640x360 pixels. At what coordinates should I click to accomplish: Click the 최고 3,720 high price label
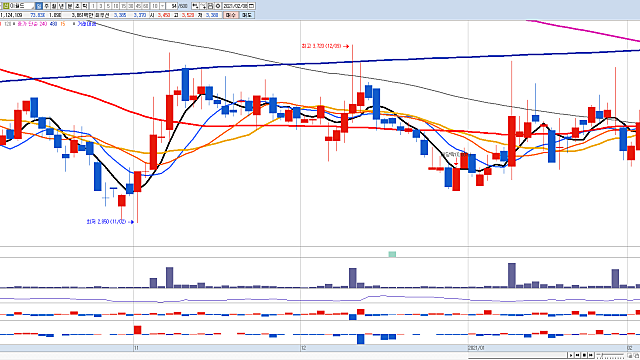point(321,47)
